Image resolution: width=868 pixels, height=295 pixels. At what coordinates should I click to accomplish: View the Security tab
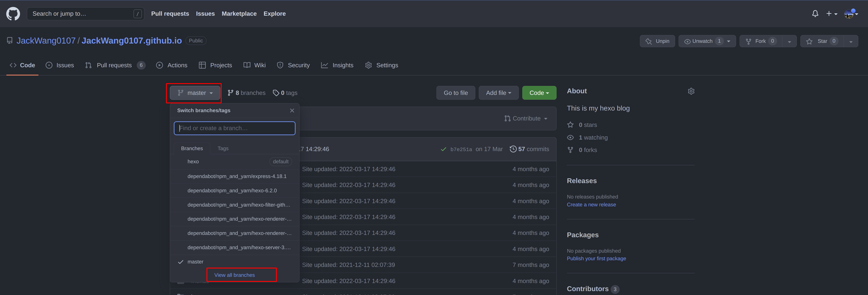pyautogui.click(x=293, y=65)
